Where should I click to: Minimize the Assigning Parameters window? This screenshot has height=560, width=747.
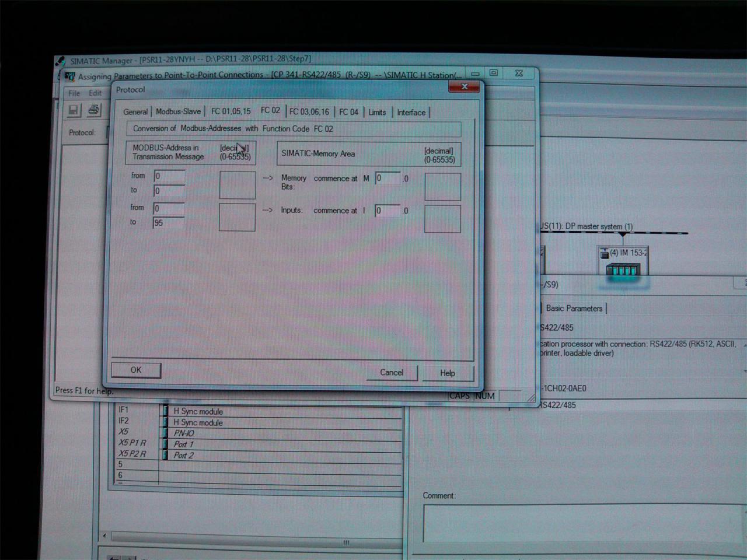tap(476, 74)
